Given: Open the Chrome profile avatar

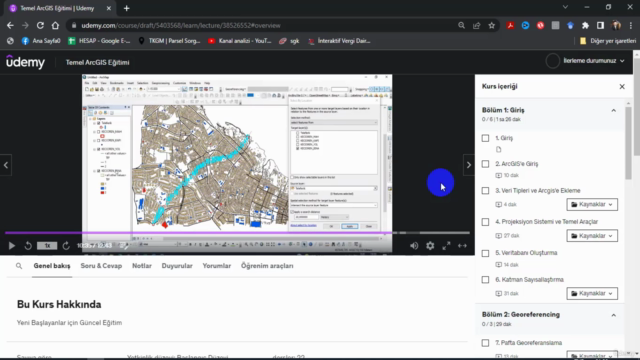Looking at the screenshot, I should (x=616, y=25).
